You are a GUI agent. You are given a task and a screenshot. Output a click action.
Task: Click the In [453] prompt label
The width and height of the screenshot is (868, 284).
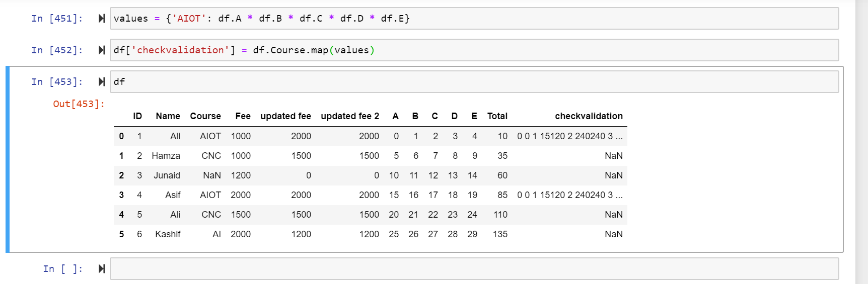click(57, 82)
